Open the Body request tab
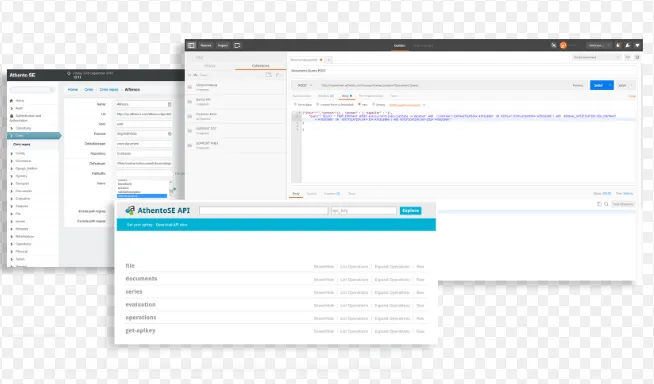The image size is (654, 384). (x=346, y=96)
